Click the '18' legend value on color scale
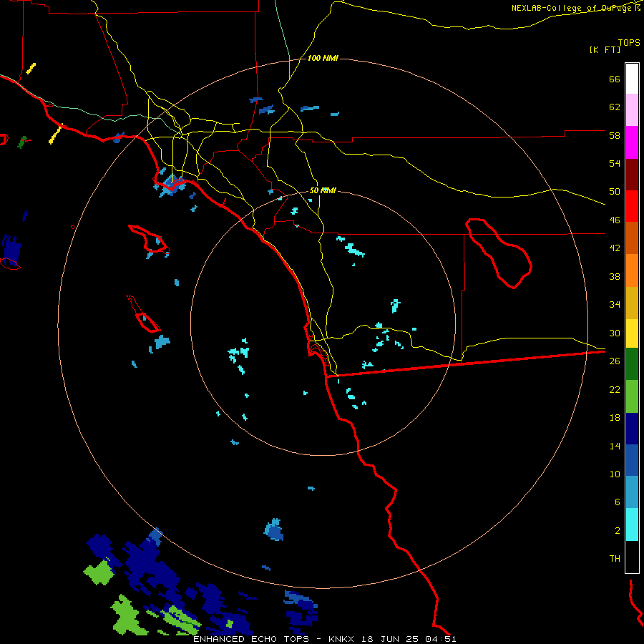Image resolution: width=644 pixels, height=644 pixels. coord(615,418)
